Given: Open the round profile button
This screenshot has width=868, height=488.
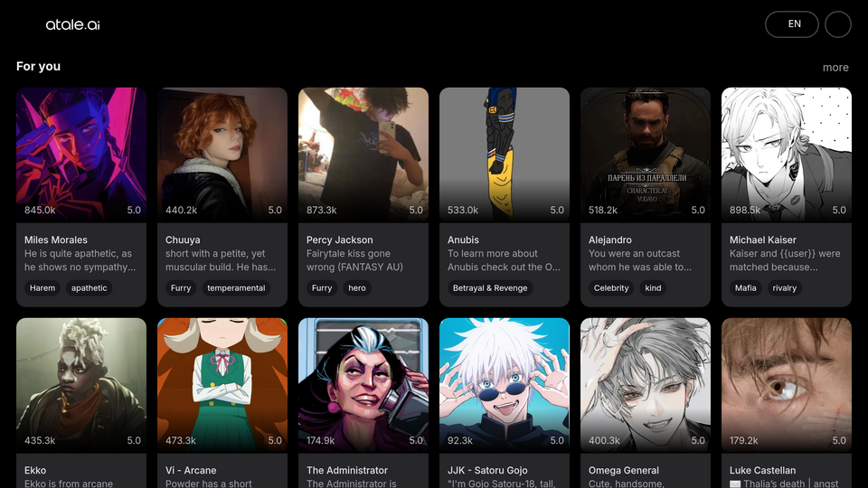Looking at the screenshot, I should pyautogui.click(x=837, y=24).
